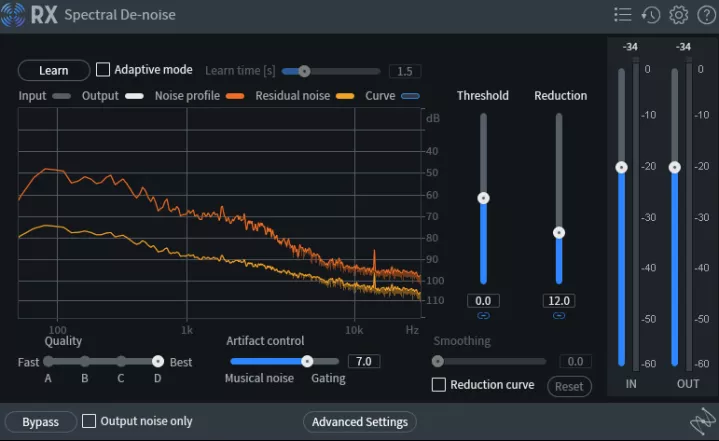Enable the Reduction curve checkbox
719x441 pixels.
[x=439, y=385]
